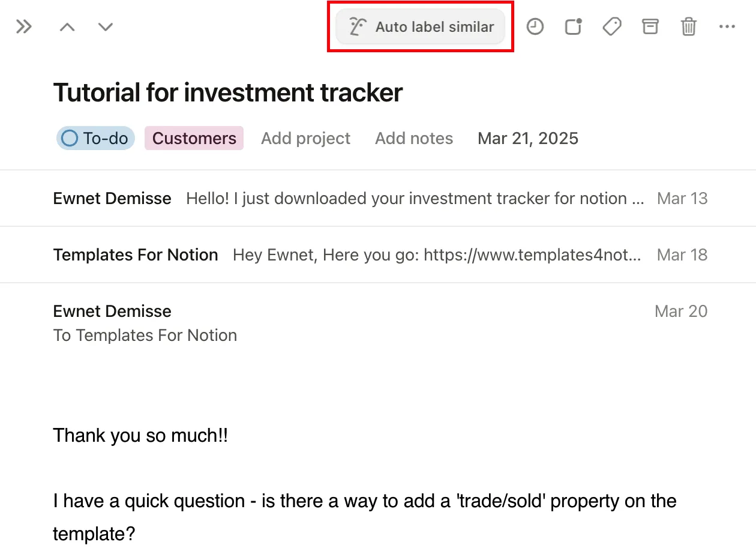Open the label tag icon
This screenshot has height=557, width=756.
(611, 26)
